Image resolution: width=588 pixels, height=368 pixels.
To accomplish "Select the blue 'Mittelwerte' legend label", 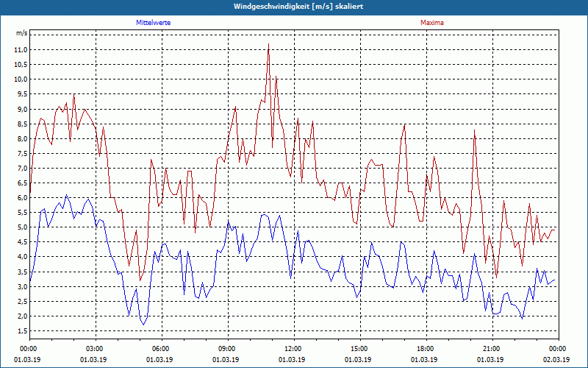I will (154, 23).
